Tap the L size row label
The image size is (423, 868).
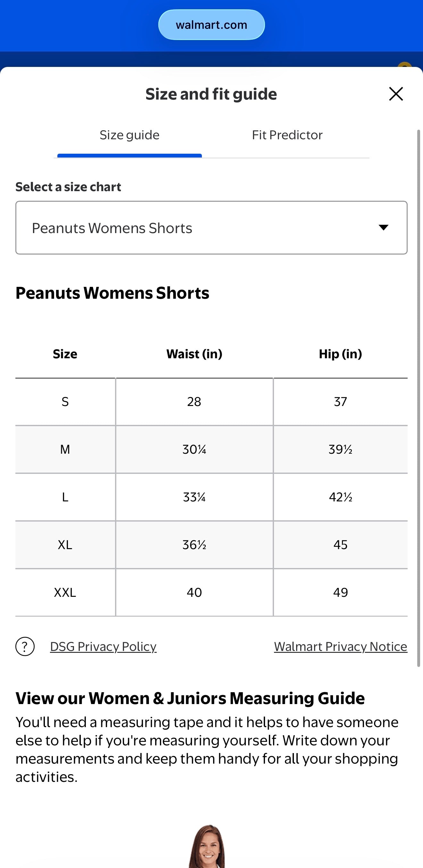click(65, 497)
